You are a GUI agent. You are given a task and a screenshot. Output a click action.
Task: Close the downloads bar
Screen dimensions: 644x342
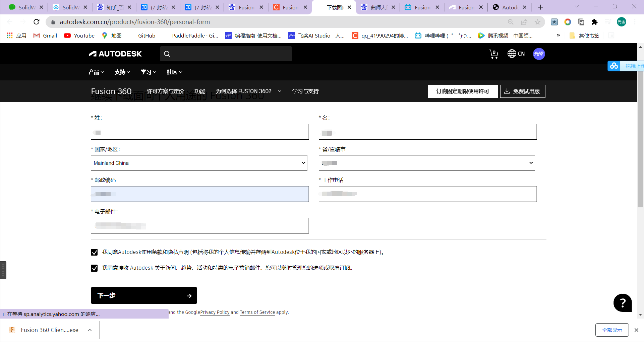click(636, 330)
